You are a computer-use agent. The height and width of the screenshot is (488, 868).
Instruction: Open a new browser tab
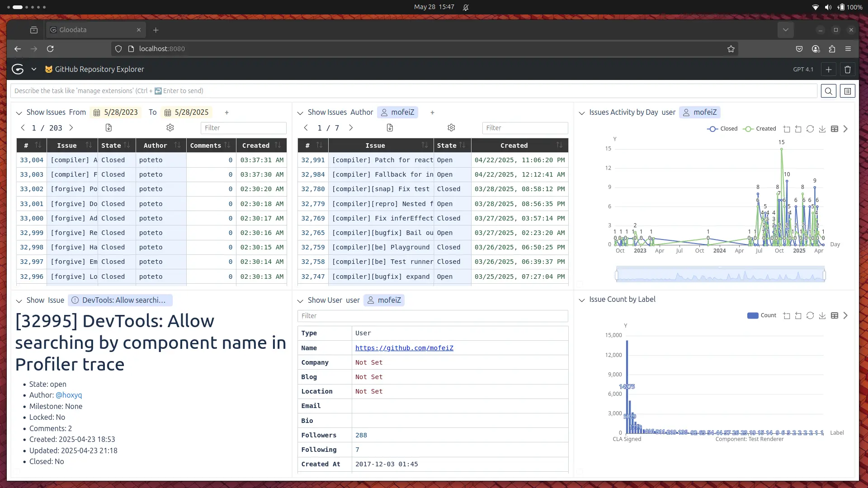click(156, 30)
